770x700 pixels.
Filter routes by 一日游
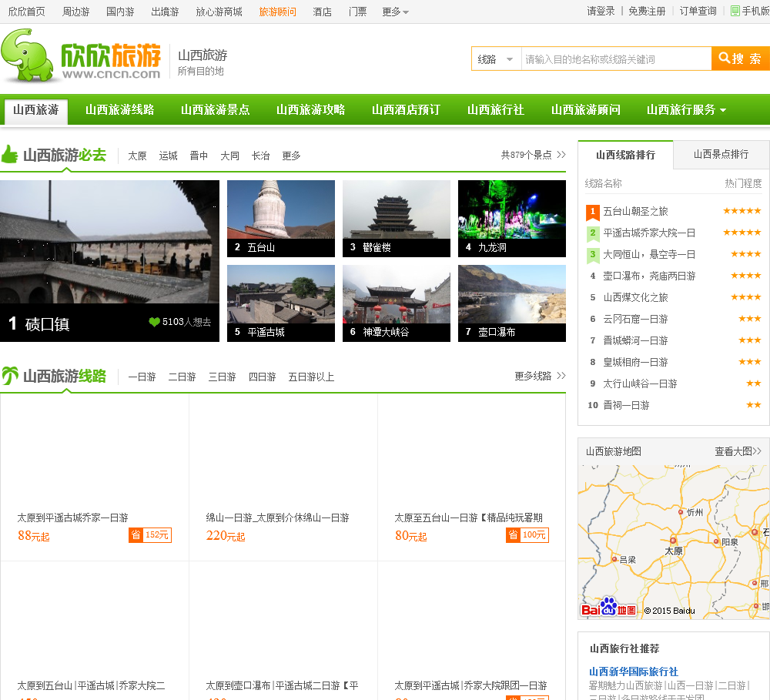142,377
